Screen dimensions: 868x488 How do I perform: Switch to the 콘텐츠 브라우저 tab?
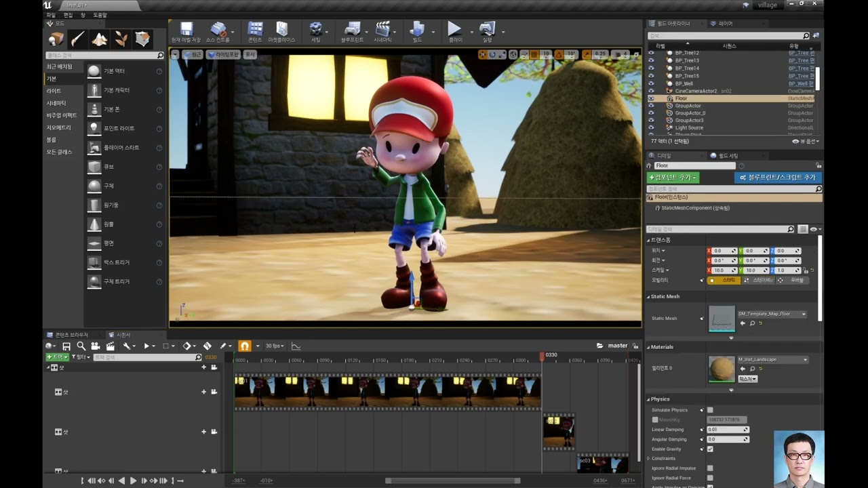(71, 335)
